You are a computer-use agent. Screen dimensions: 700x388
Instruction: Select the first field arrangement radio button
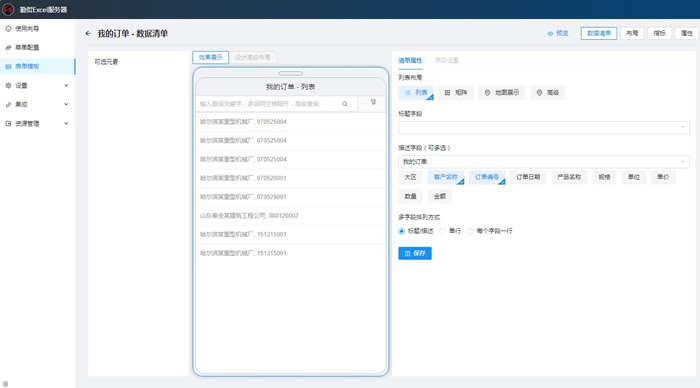(x=401, y=231)
